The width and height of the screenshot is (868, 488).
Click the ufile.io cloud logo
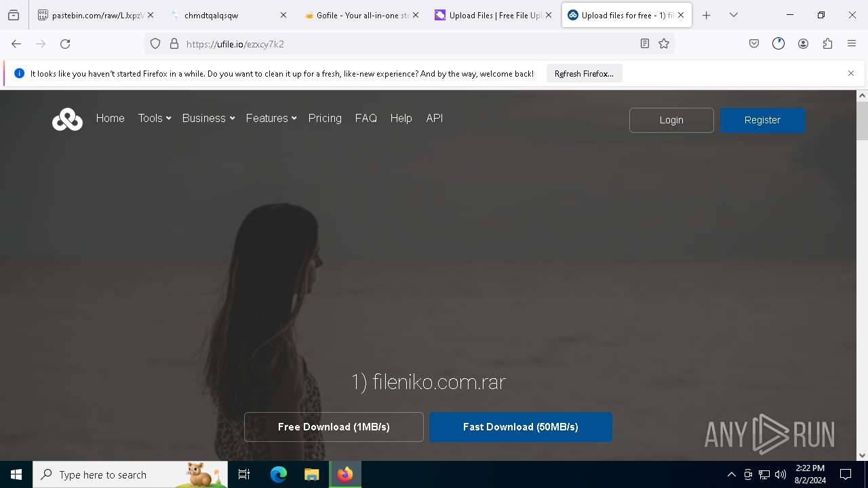[x=67, y=119]
